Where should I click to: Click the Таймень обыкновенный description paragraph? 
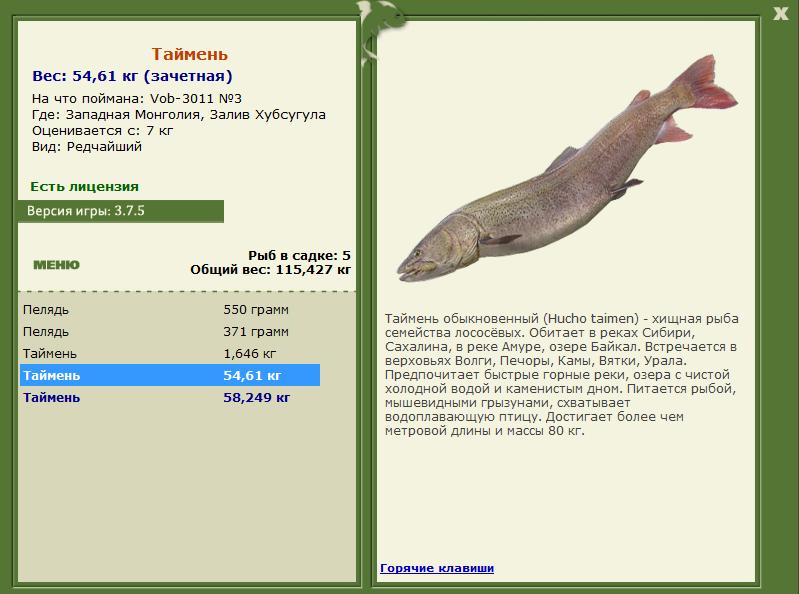(562, 374)
